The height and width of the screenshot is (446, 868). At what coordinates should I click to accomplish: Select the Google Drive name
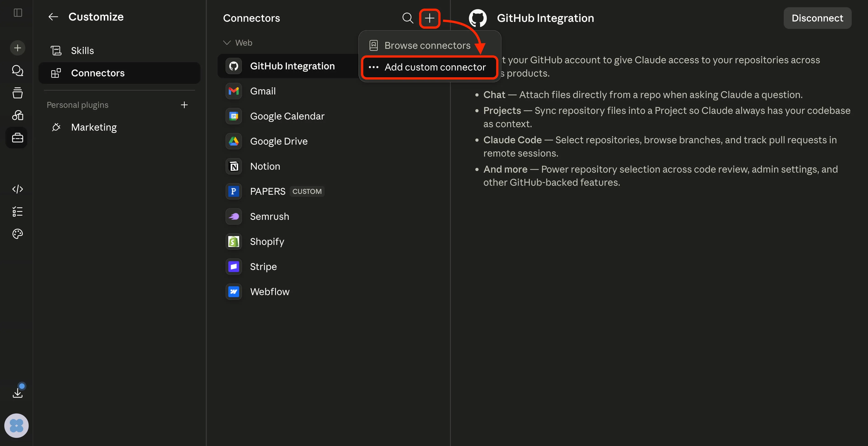(279, 141)
